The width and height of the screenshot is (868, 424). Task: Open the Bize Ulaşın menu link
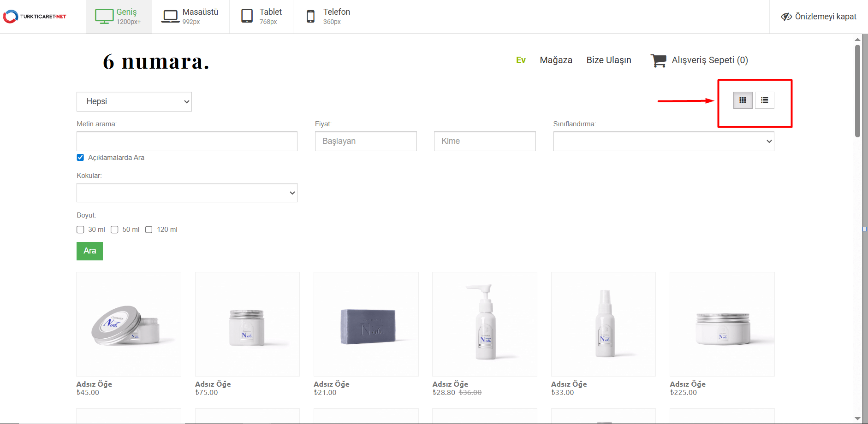pos(608,60)
